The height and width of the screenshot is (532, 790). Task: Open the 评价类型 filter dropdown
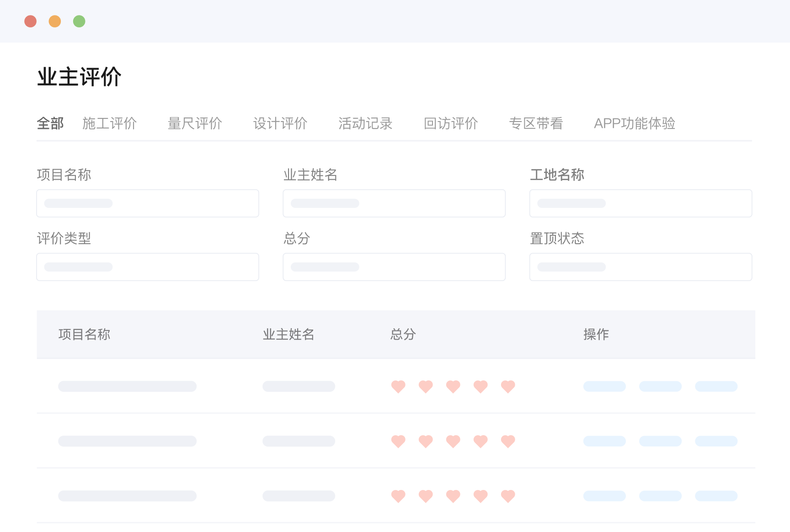148,267
